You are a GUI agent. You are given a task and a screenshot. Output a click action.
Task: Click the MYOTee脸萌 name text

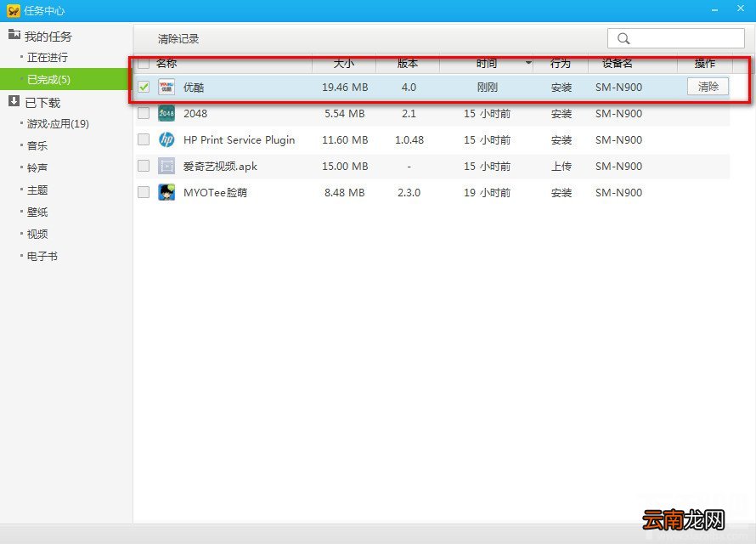tap(216, 193)
